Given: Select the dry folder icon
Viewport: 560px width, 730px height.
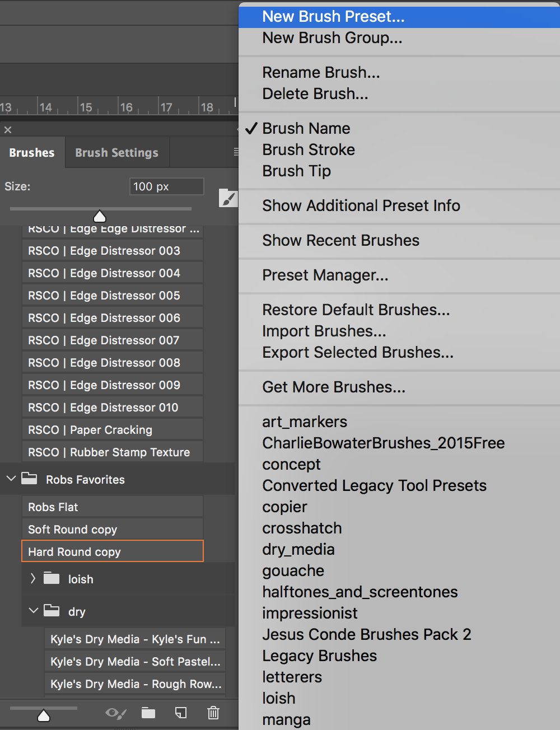Looking at the screenshot, I should [52, 610].
